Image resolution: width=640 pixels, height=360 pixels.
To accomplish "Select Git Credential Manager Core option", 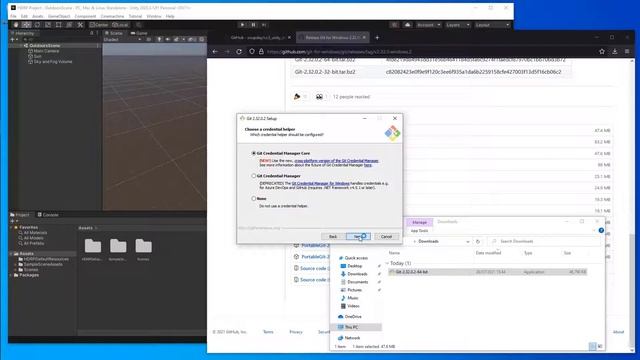I will click(254, 153).
